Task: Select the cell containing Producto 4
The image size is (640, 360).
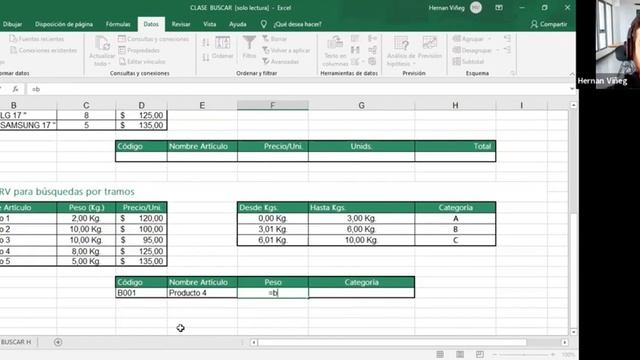Action: [x=202, y=293]
